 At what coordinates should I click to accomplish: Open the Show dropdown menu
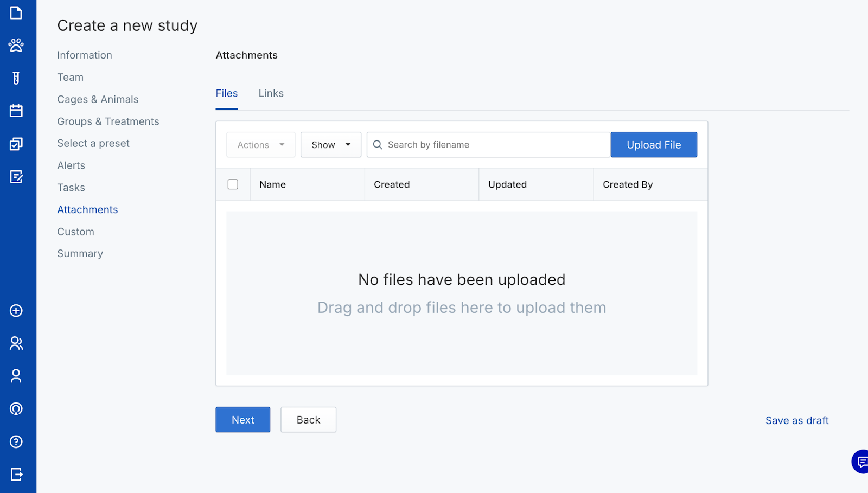(x=331, y=145)
